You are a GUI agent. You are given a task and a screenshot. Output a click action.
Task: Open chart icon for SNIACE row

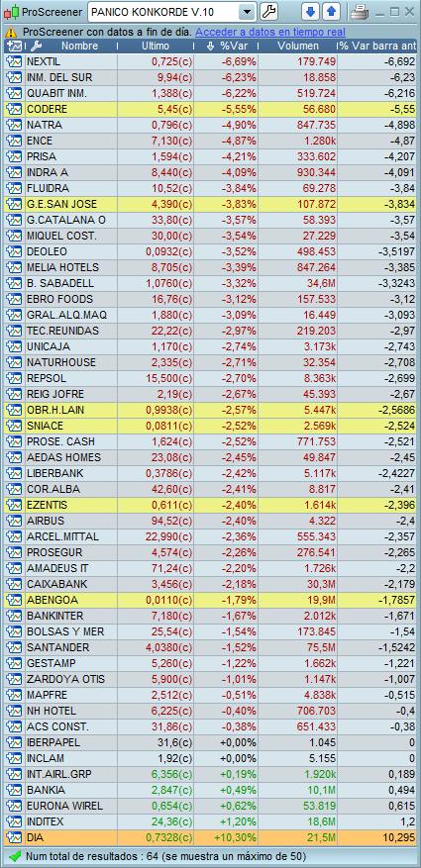click(x=13, y=427)
